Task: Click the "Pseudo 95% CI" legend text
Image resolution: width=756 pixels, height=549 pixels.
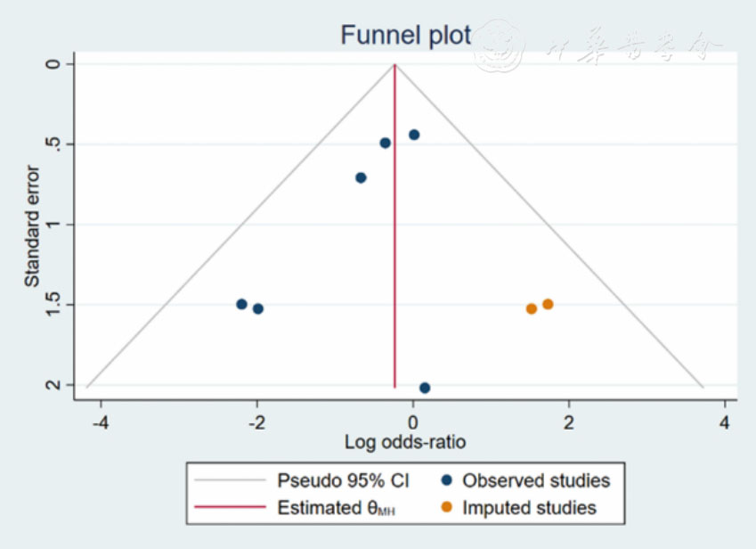Action: click(343, 480)
